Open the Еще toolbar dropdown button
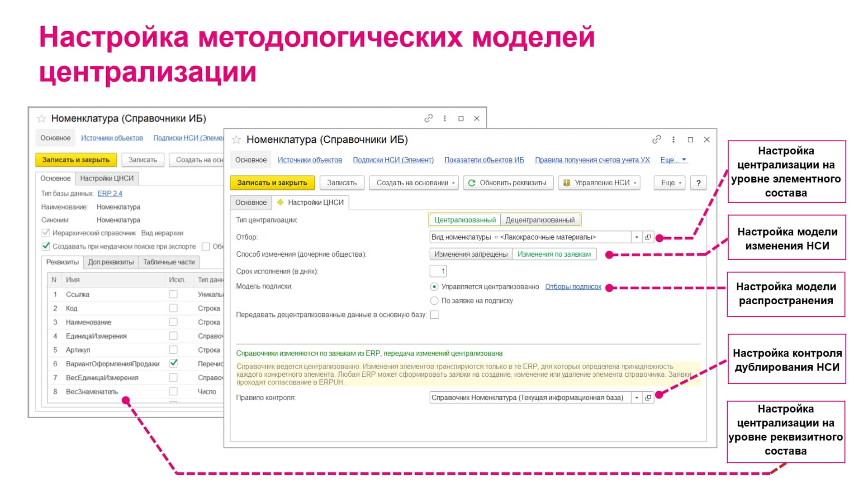 pos(669,183)
